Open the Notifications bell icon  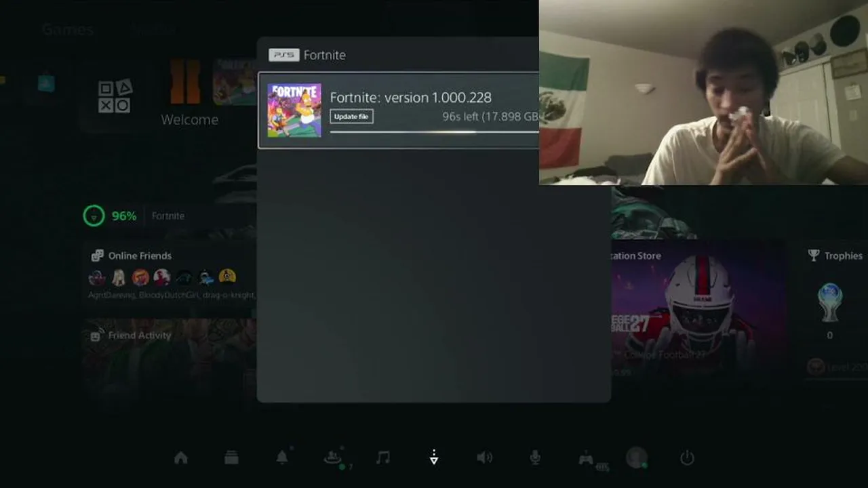pos(282,457)
